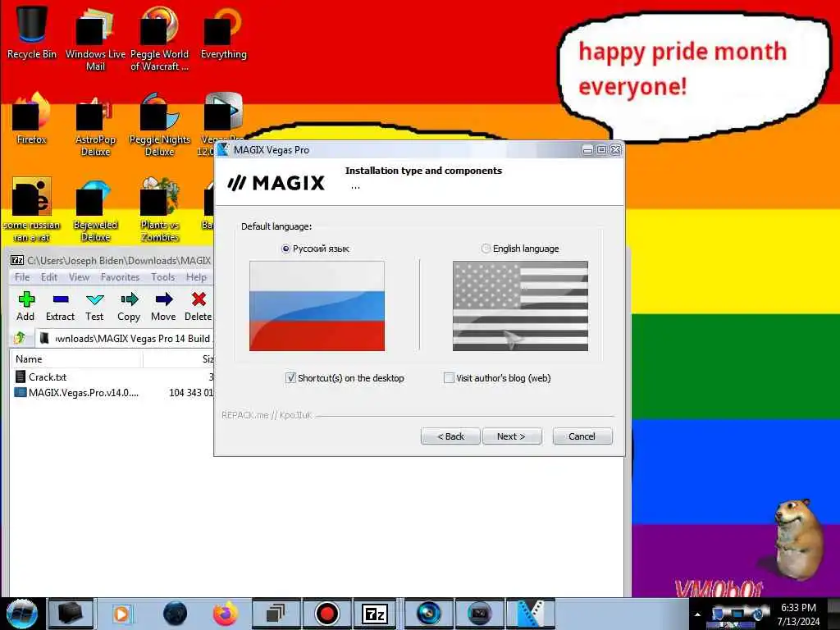Image resolution: width=840 pixels, height=630 pixels.
Task: Open Firefox from the taskbar
Action: (x=226, y=614)
